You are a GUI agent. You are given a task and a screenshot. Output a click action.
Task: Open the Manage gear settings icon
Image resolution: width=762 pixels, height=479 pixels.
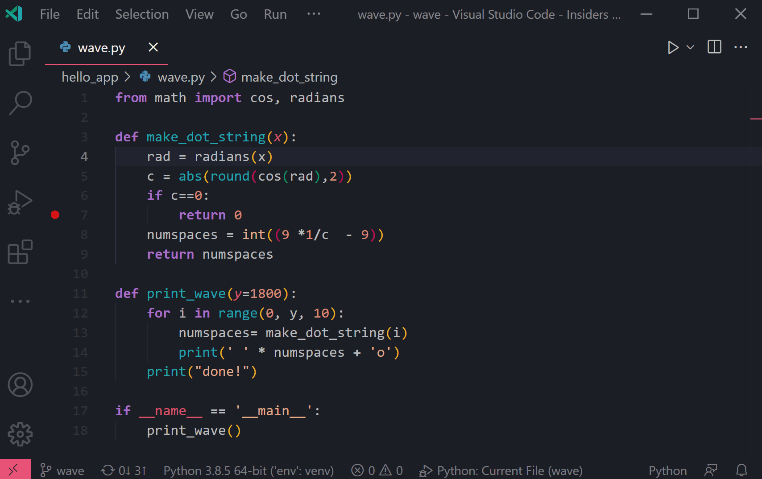[x=20, y=434]
